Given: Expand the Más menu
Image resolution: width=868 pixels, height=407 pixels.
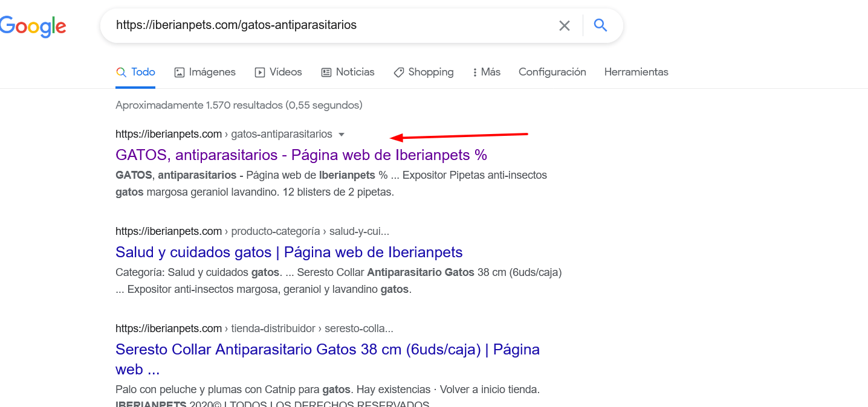Looking at the screenshot, I should tap(487, 72).
